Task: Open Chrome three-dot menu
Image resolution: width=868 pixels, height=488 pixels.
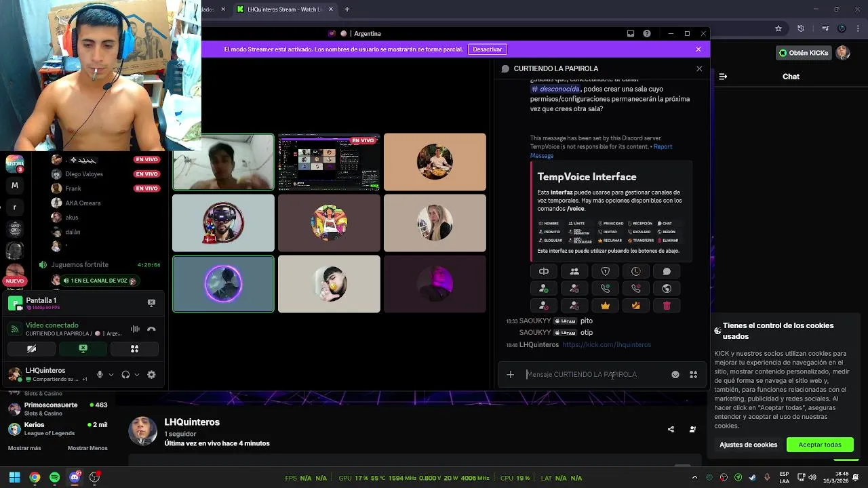Action: [858, 28]
